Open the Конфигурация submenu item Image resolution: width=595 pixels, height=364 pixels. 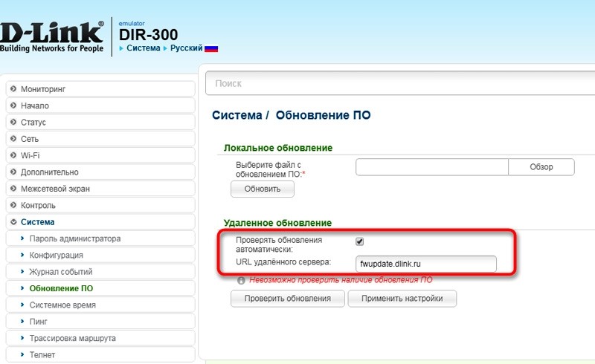100,256
